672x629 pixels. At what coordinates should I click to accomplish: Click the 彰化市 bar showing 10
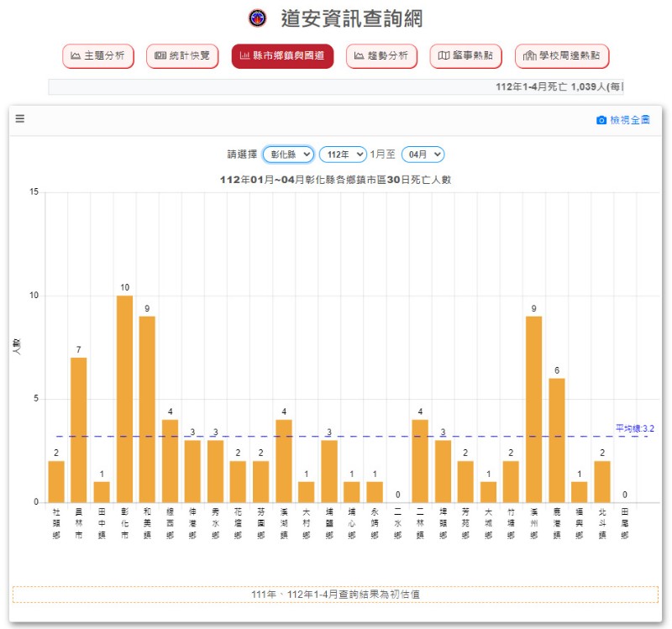coord(124,399)
